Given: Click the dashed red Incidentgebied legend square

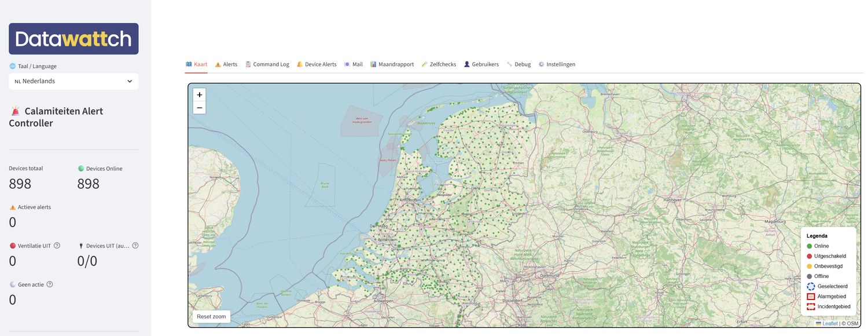Looking at the screenshot, I should [811, 306].
